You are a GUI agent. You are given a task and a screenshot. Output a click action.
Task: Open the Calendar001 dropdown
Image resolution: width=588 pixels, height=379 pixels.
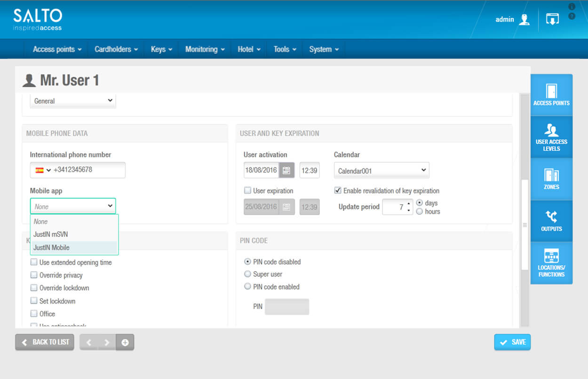(x=381, y=170)
